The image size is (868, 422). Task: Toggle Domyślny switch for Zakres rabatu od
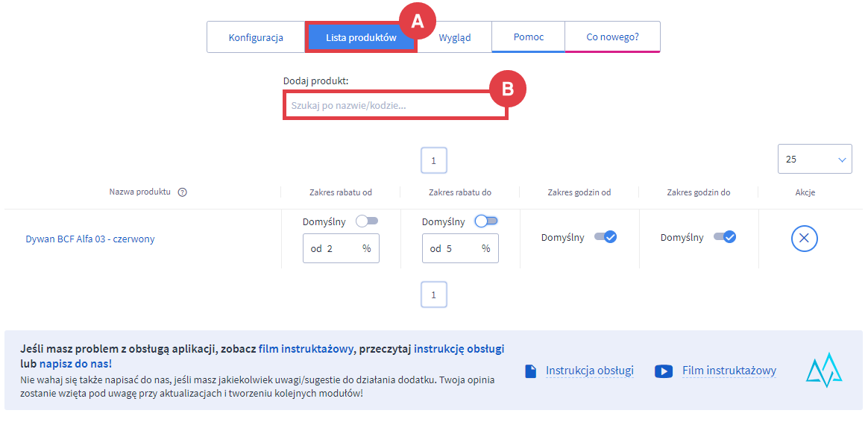[367, 221]
